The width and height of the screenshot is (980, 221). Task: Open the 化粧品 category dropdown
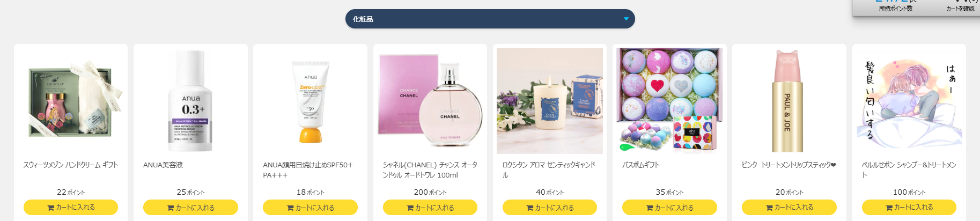490,19
